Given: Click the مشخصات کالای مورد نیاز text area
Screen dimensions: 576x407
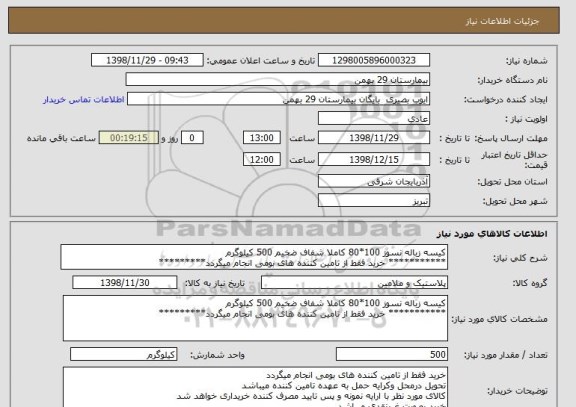Looking at the screenshot, I should pyautogui.click(x=255, y=318).
